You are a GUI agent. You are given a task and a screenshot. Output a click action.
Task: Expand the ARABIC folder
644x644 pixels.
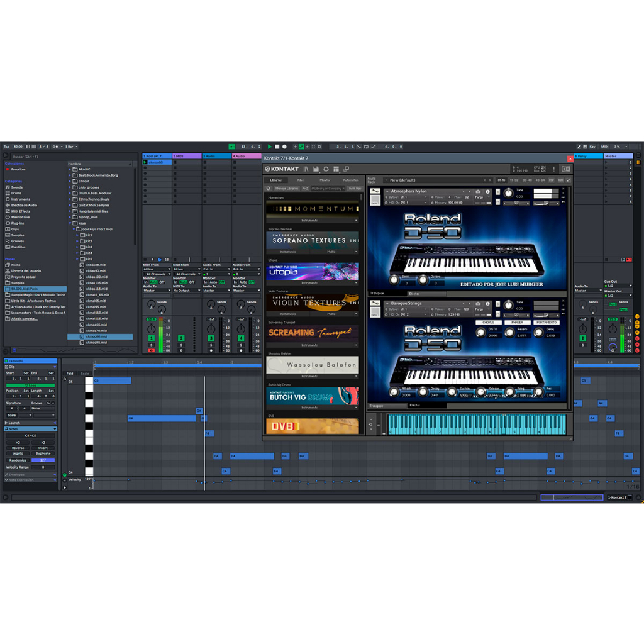(x=70, y=169)
